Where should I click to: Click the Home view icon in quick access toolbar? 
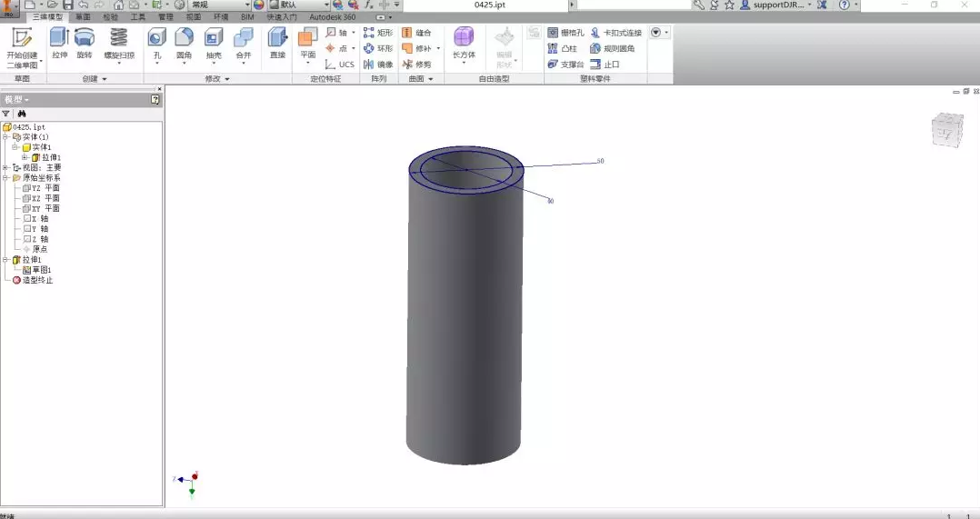[x=119, y=5]
